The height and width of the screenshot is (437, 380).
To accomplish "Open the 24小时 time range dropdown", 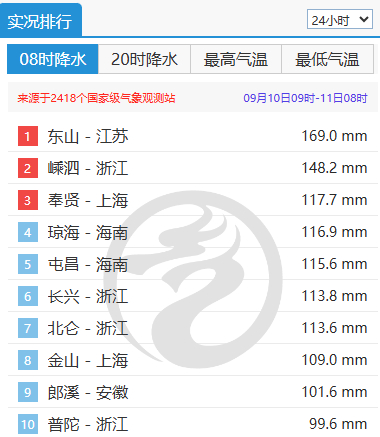I will (340, 19).
